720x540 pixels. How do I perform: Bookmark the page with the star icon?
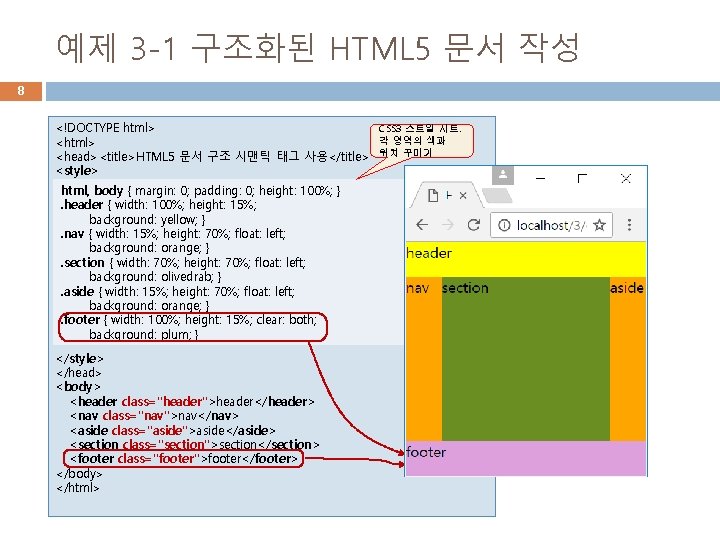click(599, 225)
